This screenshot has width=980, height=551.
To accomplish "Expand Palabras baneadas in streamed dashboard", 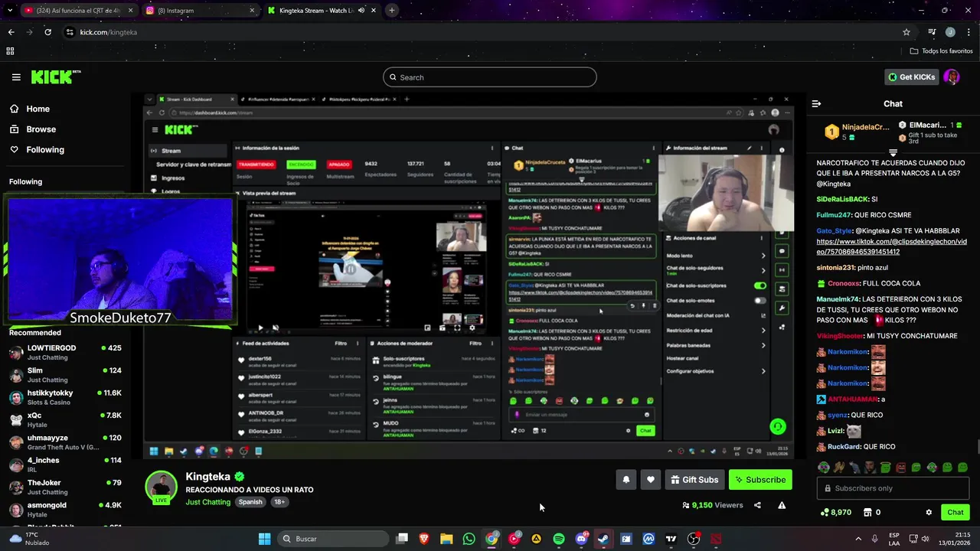I will click(763, 345).
